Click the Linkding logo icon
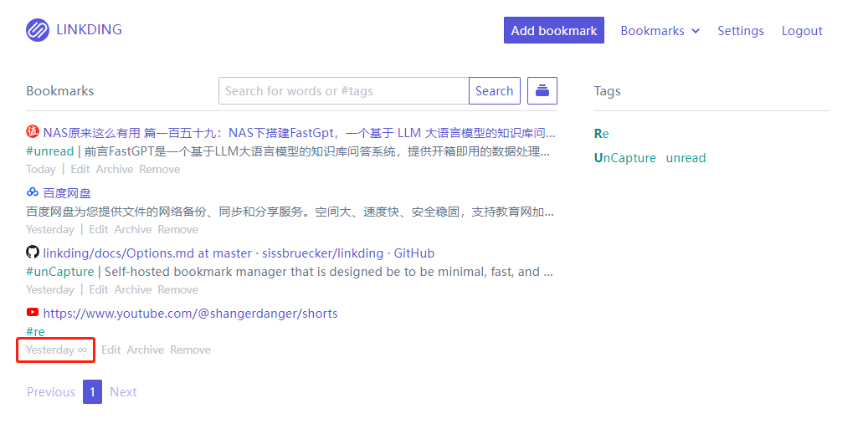 [38, 30]
